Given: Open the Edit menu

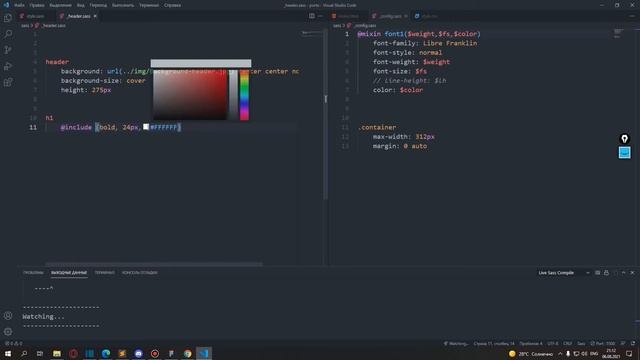Looking at the screenshot, I should coord(37,5).
